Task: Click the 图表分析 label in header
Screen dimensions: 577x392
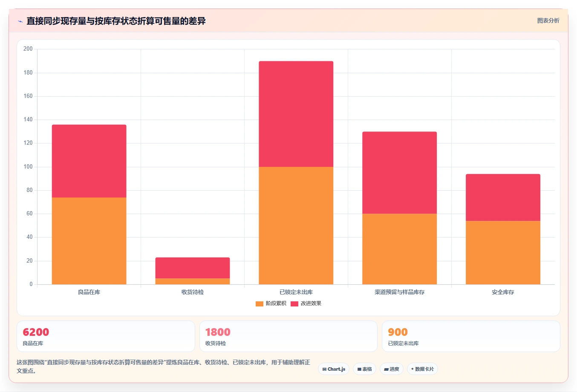Action: coord(548,20)
